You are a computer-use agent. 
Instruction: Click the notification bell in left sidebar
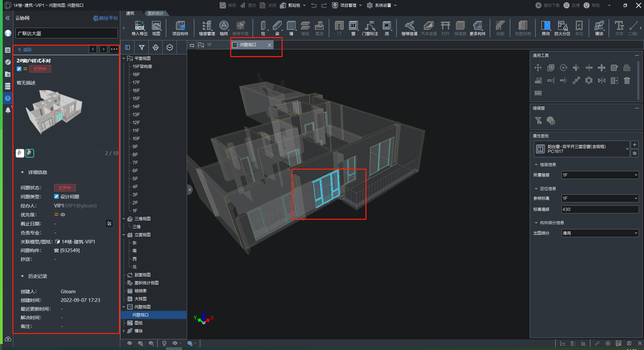pos(8,110)
